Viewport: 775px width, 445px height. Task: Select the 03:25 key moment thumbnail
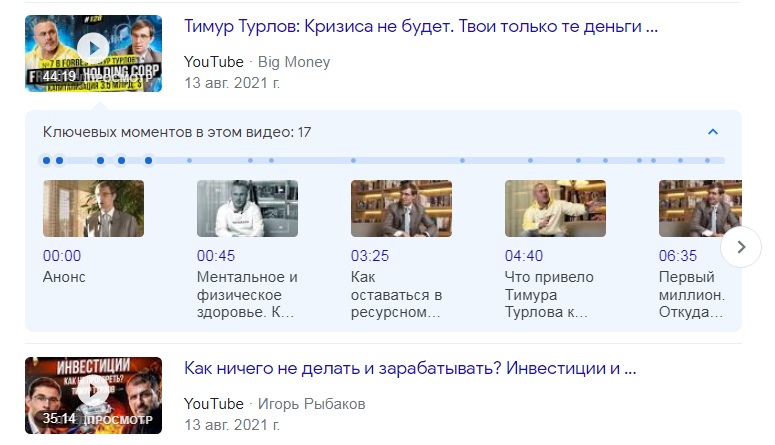(401, 208)
